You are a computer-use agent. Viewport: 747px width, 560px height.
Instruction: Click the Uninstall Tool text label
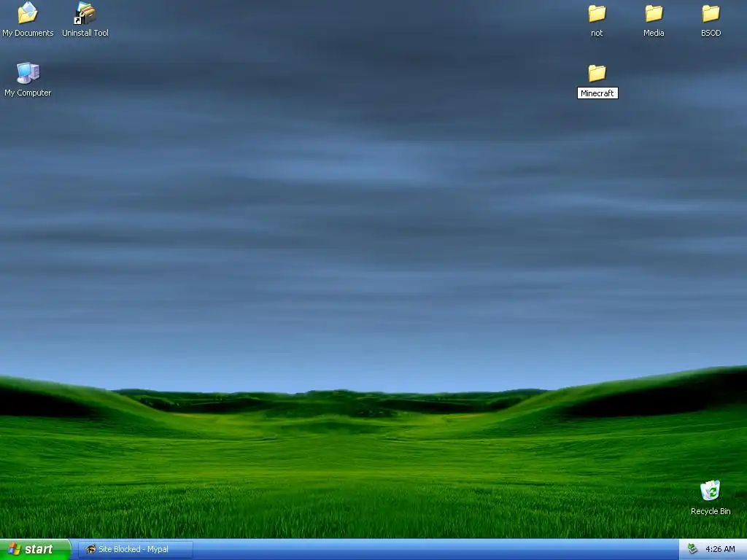[85, 33]
